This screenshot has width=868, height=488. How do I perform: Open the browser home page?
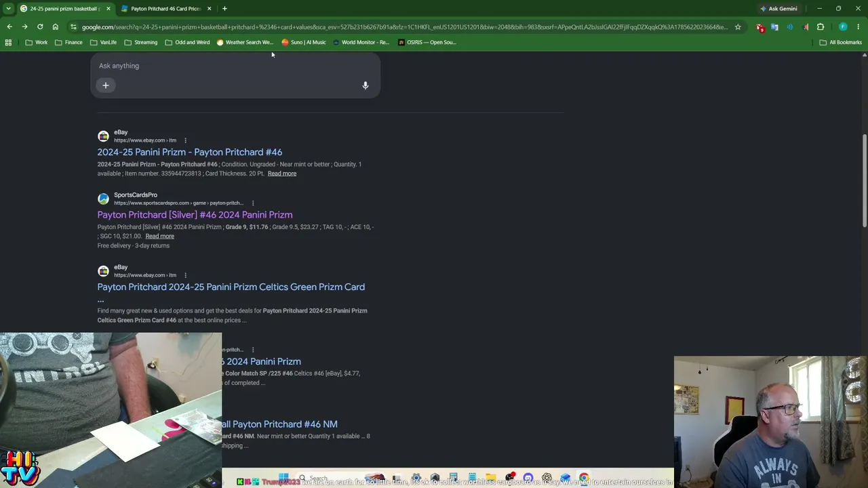pyautogui.click(x=56, y=27)
